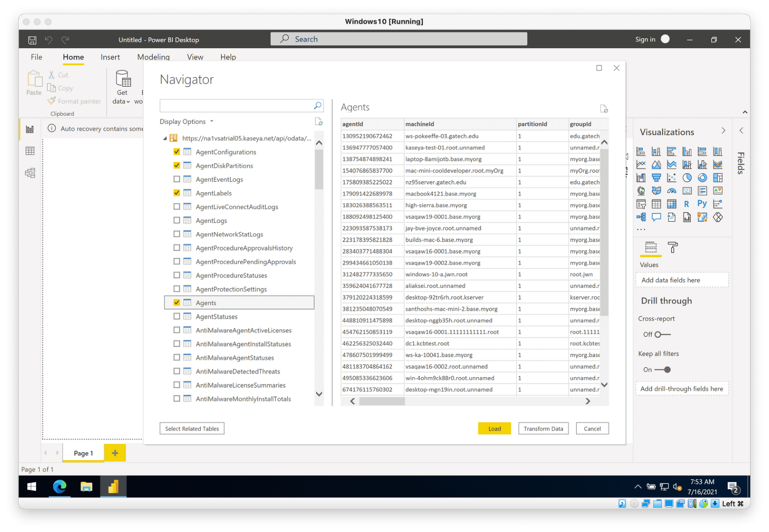
Task: Click the Transform Data button
Action: [543, 428]
